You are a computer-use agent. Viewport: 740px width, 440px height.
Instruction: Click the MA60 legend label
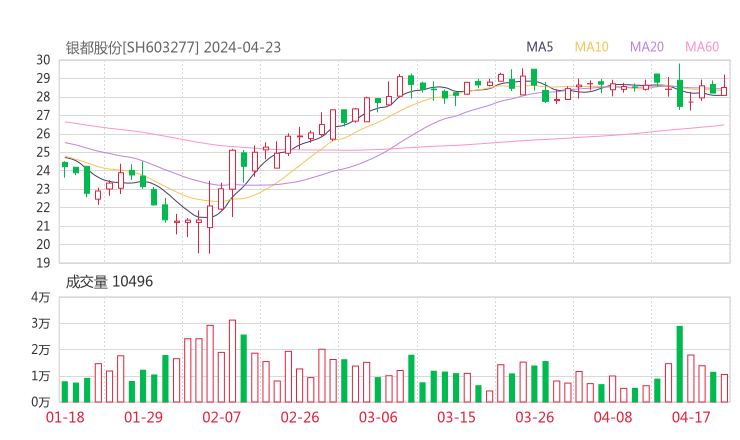tap(702, 47)
